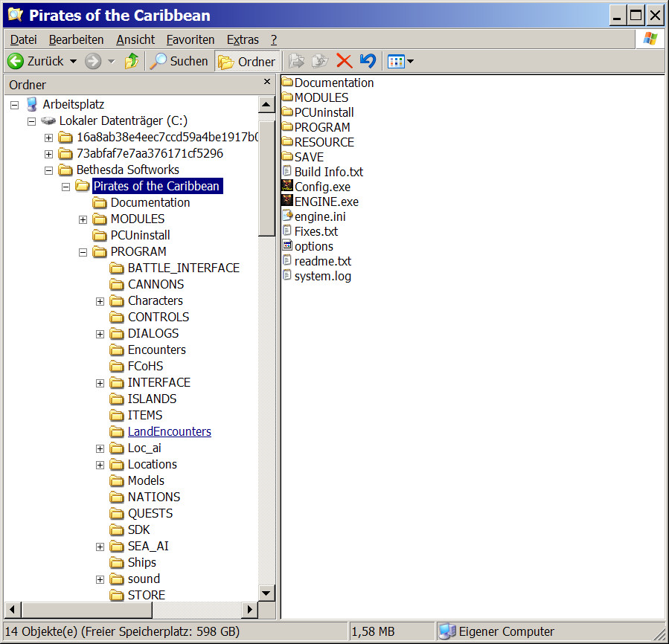
Task: Select the Fixes.txt file icon
Action: (x=287, y=231)
